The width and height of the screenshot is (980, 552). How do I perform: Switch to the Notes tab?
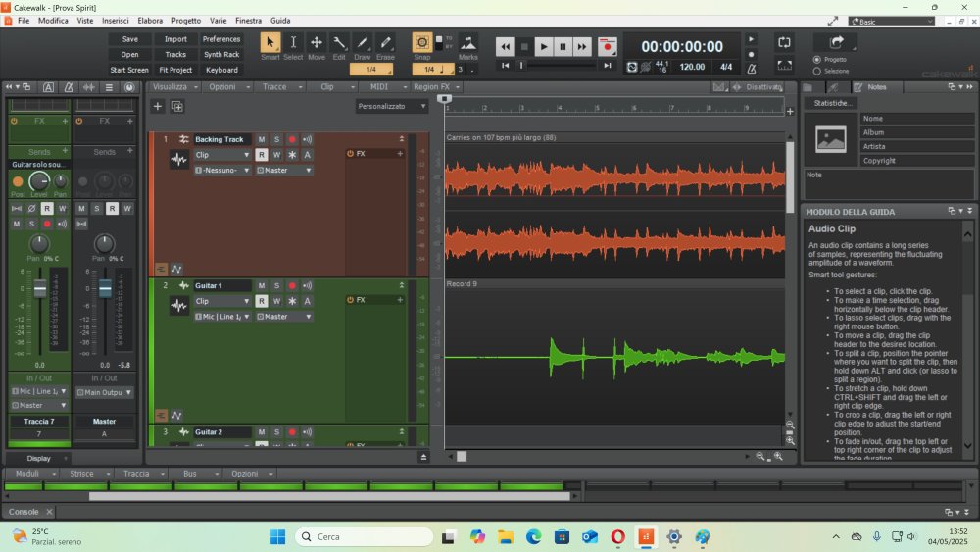click(x=875, y=87)
